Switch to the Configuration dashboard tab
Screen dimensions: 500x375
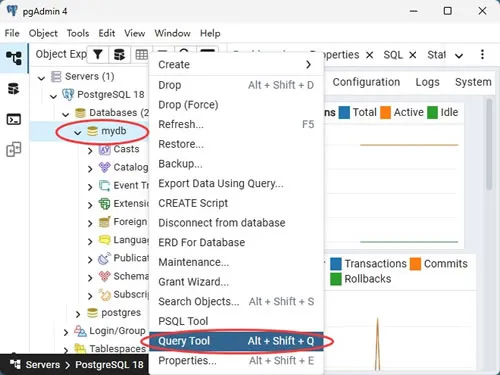(x=366, y=82)
